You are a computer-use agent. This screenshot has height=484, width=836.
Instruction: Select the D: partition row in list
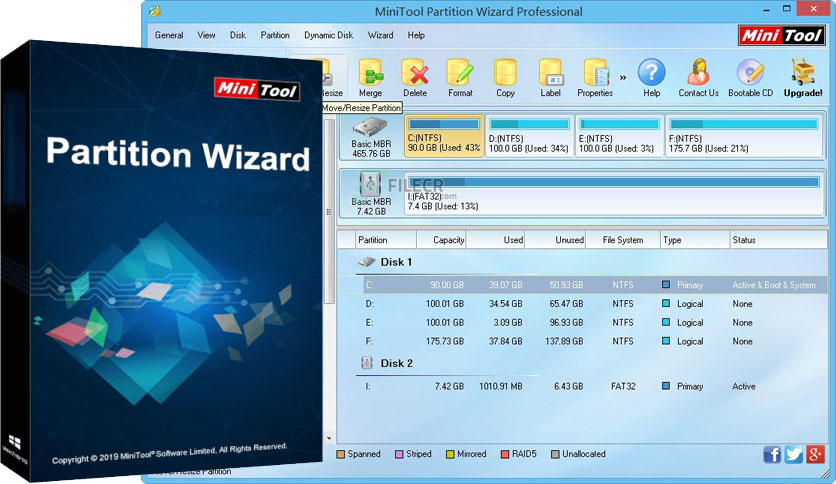[582, 304]
